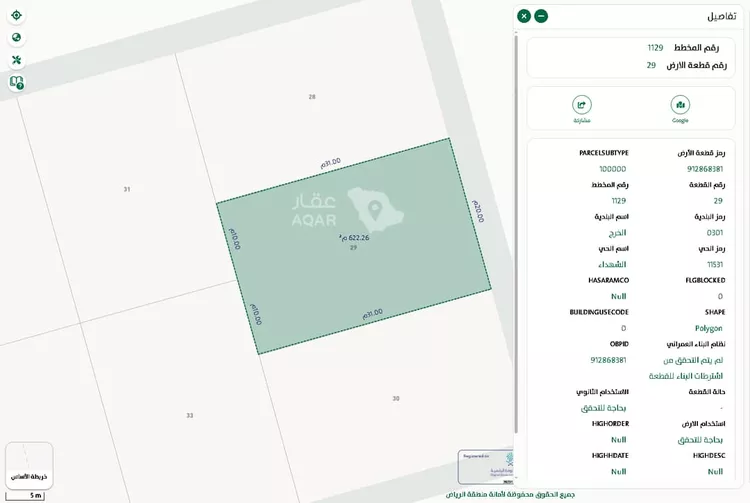The height and width of the screenshot is (503, 750).
Task: Close the تفاصيل details panel
Action: tap(524, 16)
